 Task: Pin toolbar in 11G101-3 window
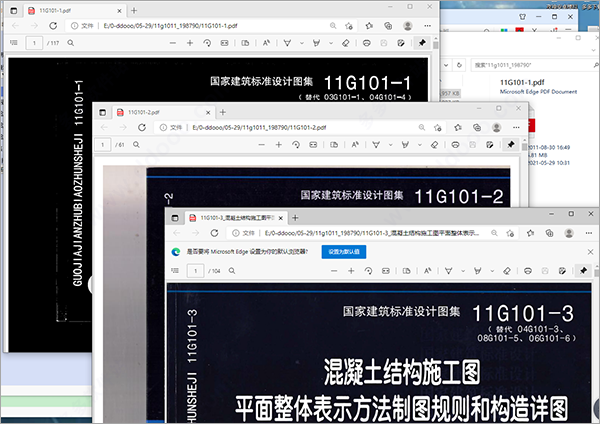pos(583,271)
